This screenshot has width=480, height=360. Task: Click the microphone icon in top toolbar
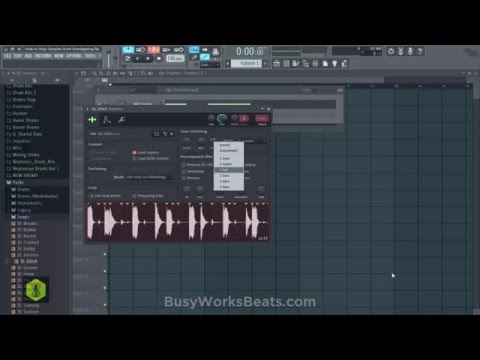tap(410, 51)
